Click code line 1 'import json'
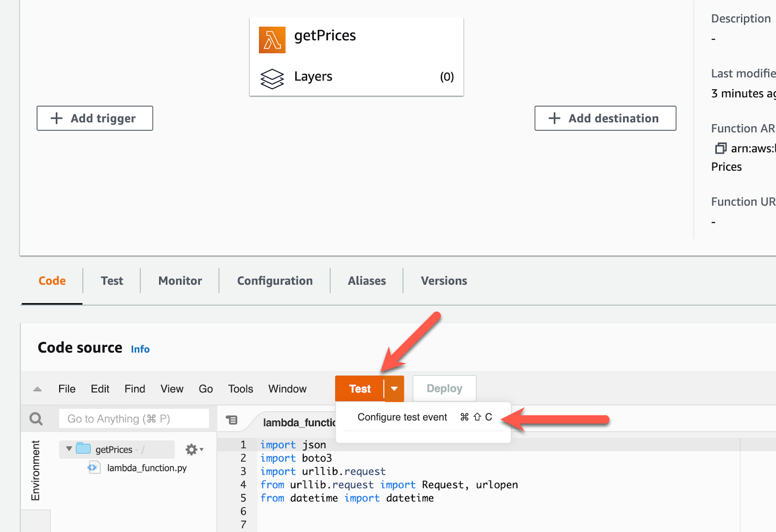 [x=293, y=445]
